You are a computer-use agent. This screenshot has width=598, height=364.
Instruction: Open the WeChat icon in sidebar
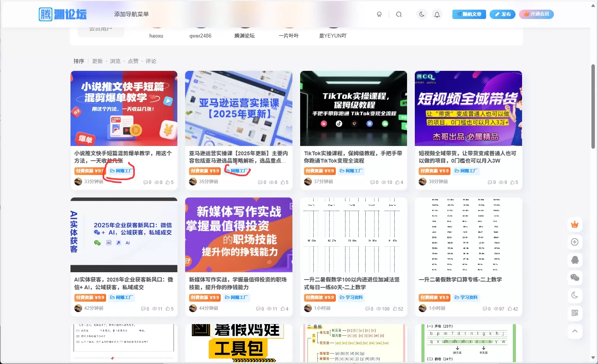pyautogui.click(x=575, y=277)
